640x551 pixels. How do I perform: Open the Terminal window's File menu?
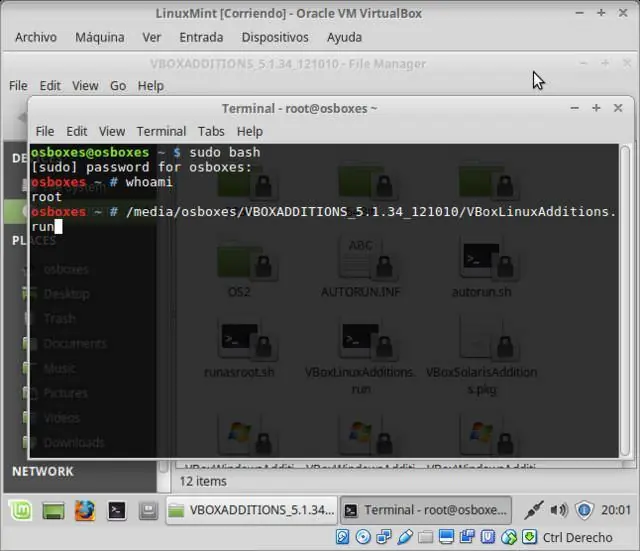click(45, 131)
